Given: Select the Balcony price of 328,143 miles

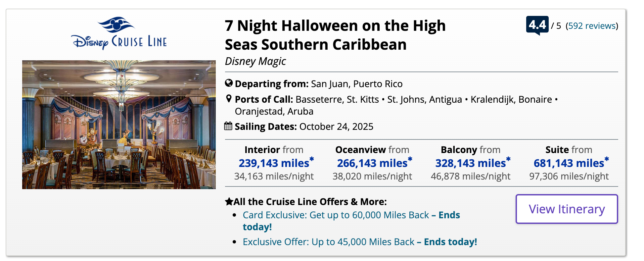Looking at the screenshot, I should point(470,163).
